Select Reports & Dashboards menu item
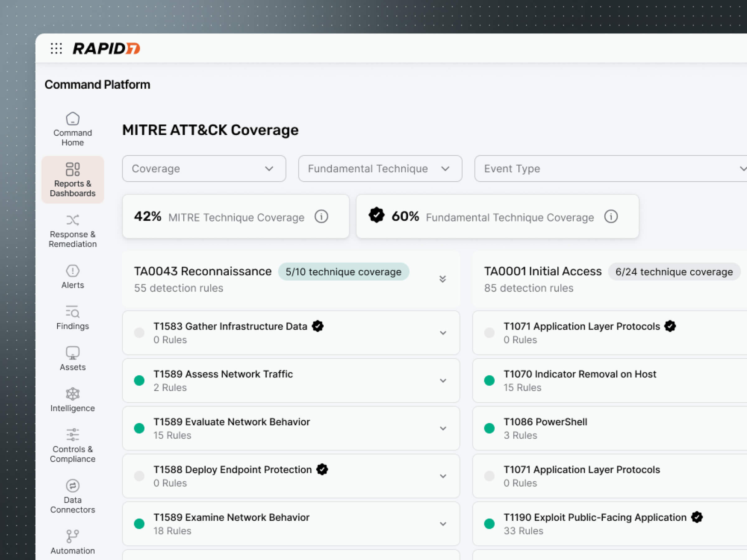The height and width of the screenshot is (560, 747). (x=73, y=180)
